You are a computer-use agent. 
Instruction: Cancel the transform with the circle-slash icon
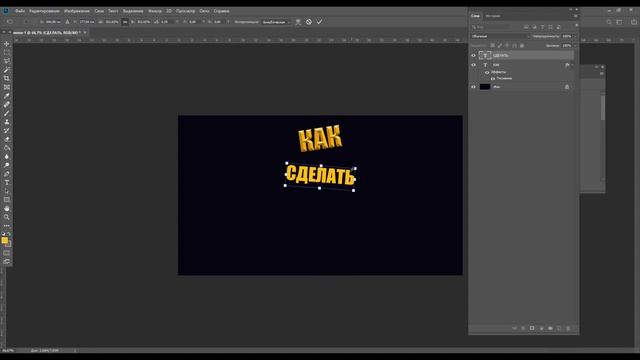(x=309, y=22)
